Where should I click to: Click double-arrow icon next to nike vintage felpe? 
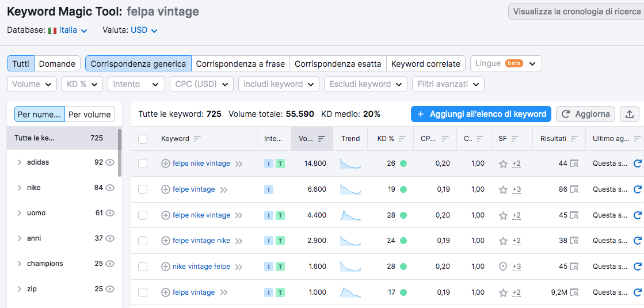point(238,267)
